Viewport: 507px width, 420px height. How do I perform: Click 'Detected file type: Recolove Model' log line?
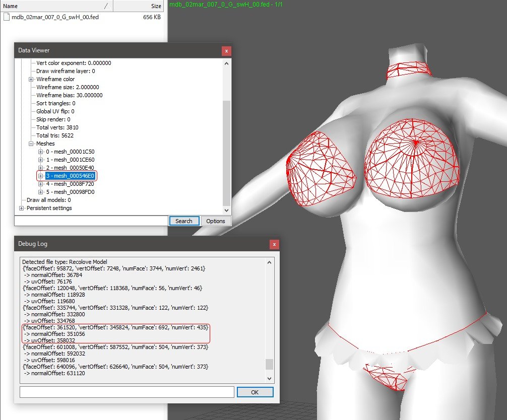[x=65, y=262]
